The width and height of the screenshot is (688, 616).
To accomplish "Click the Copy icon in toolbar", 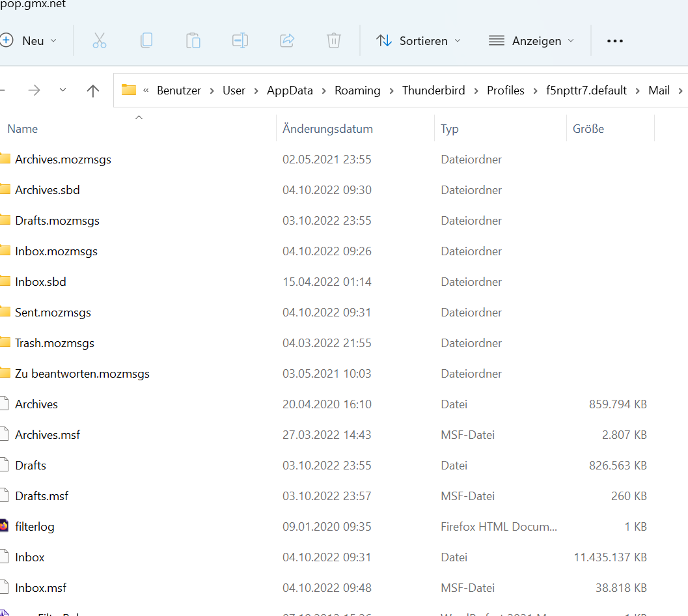I will click(x=146, y=40).
